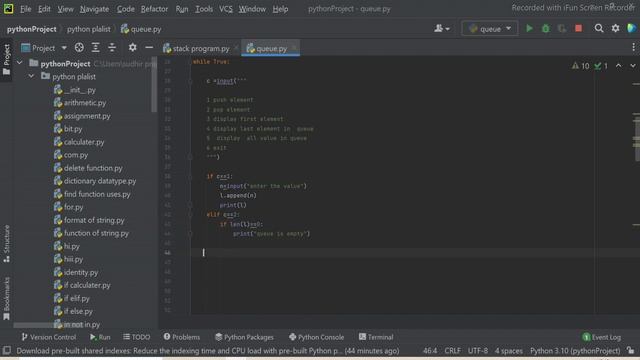Run queue with coverage
This screenshot has width=640, height=360.
tap(562, 28)
